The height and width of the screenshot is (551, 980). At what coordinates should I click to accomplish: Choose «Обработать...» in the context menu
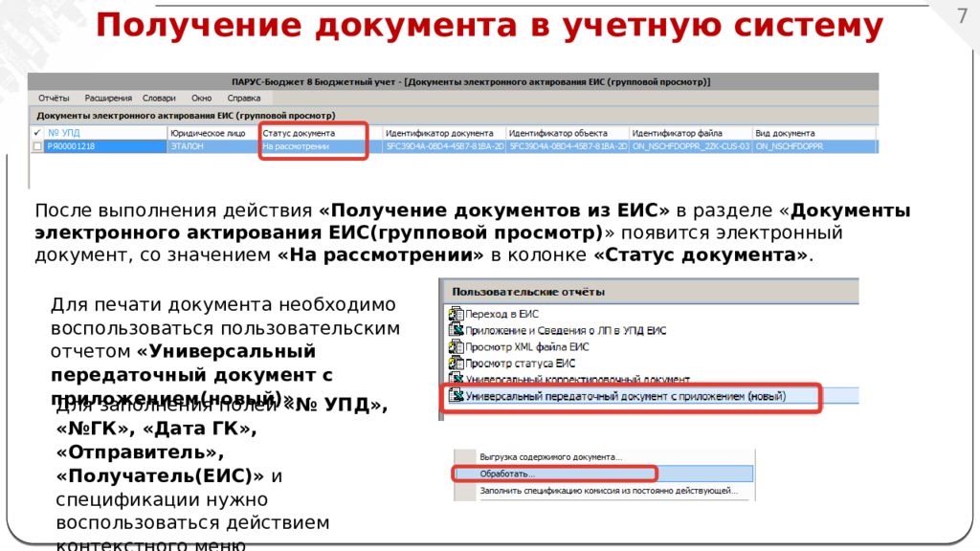(x=508, y=474)
